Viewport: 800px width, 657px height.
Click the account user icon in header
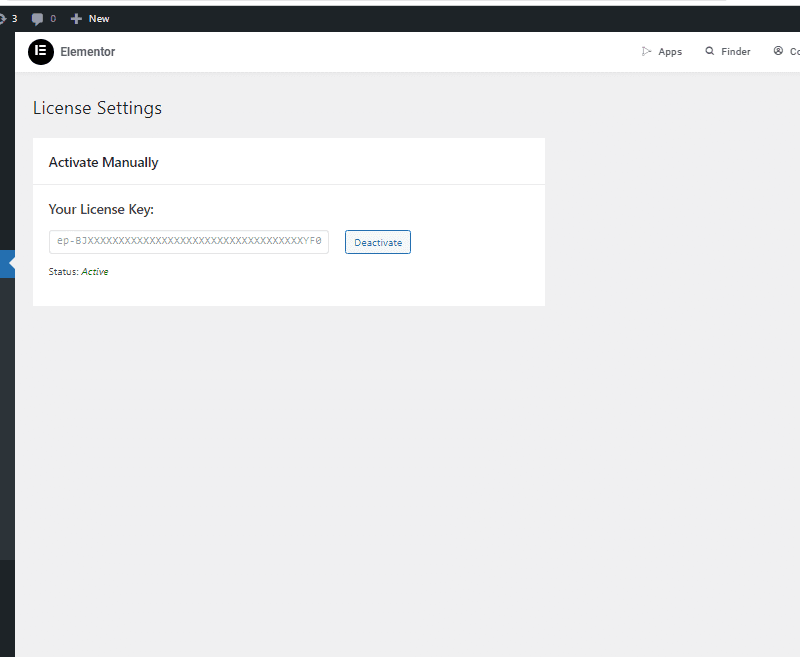[778, 51]
